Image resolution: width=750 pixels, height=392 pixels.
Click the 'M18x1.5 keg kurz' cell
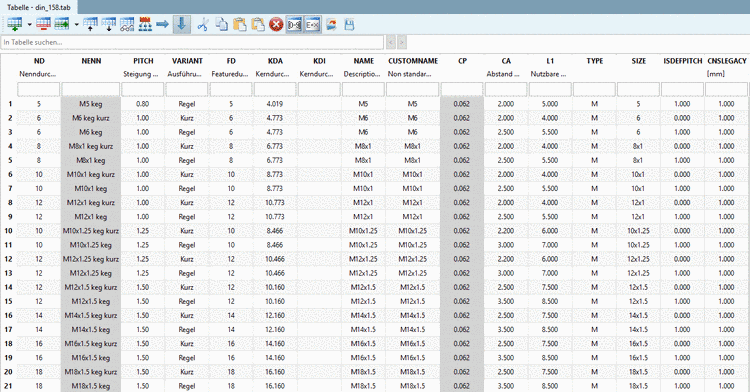(91, 372)
